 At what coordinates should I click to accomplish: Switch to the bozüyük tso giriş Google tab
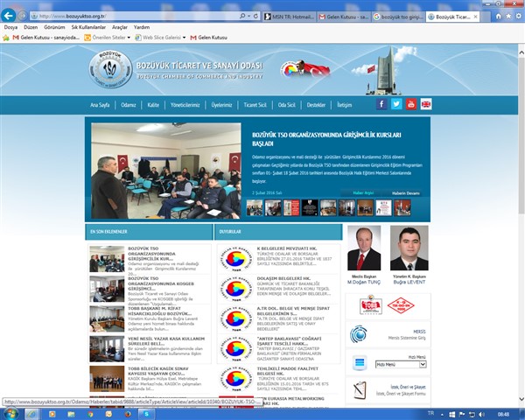click(398, 17)
